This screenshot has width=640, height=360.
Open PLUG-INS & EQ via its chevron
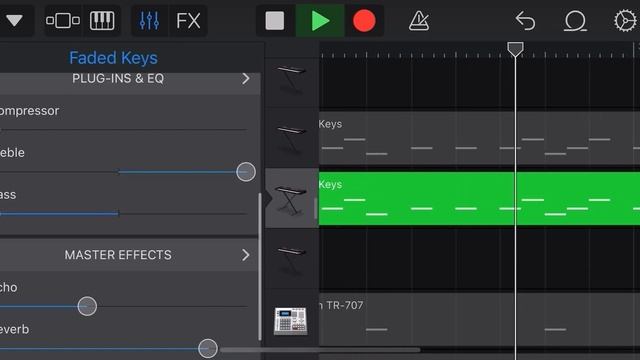246,79
